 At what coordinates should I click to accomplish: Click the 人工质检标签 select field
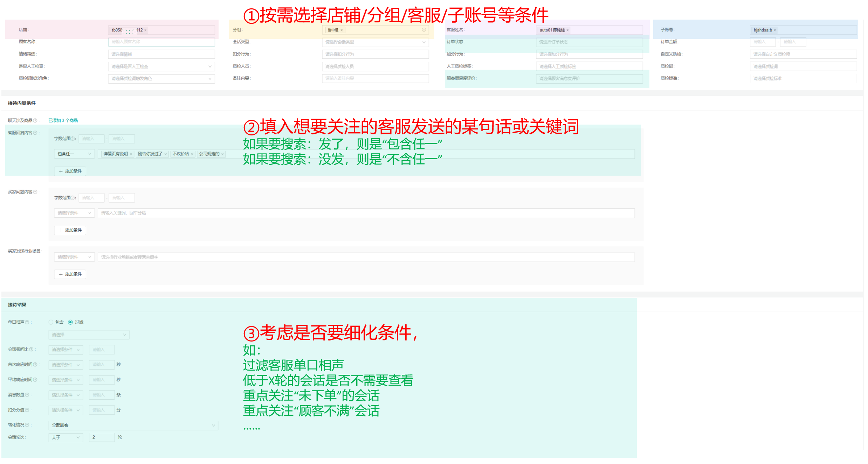tap(589, 66)
